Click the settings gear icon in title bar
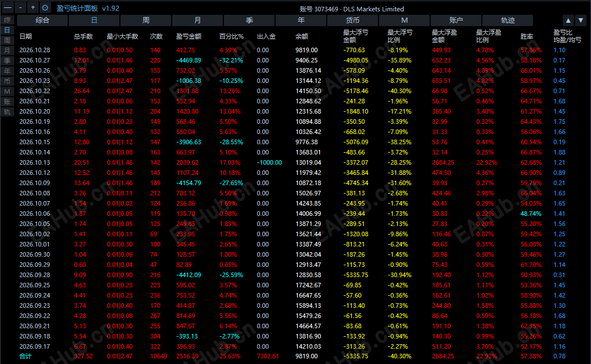591x364 pixels. (x=45, y=7)
